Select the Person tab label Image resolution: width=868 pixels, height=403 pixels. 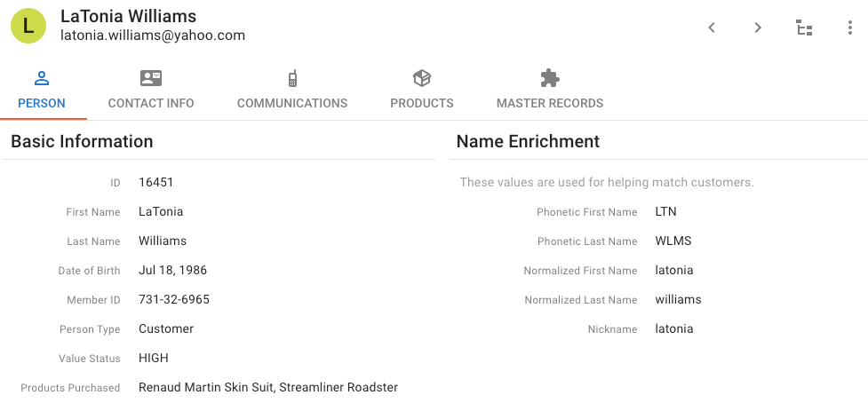[42, 103]
